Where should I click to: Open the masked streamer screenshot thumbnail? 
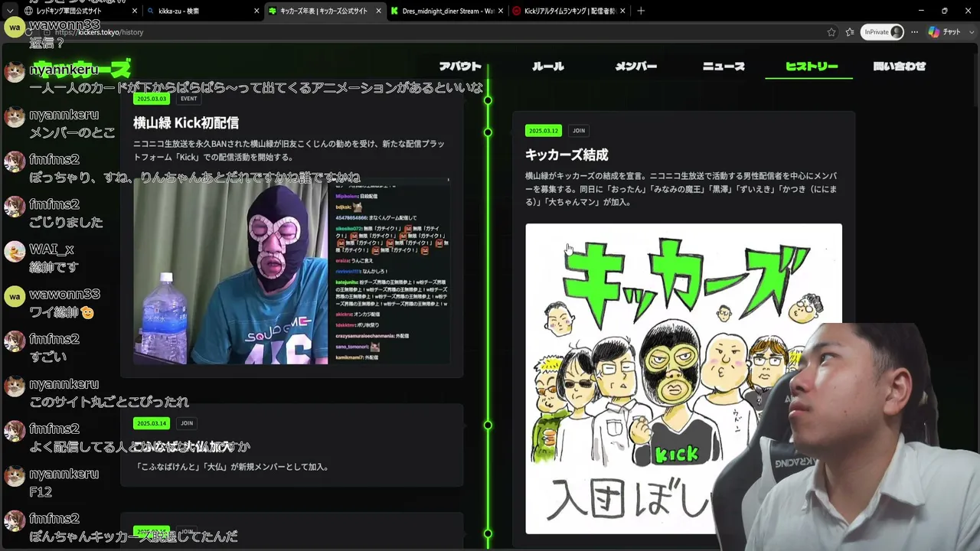click(x=291, y=272)
